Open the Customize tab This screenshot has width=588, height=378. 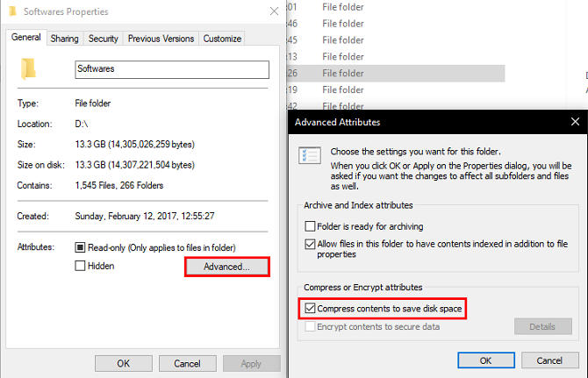click(x=221, y=39)
